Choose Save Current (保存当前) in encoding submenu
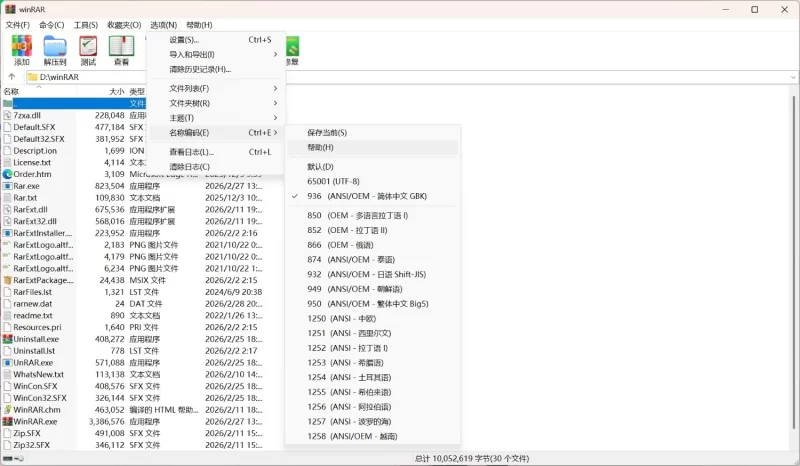Image resolution: width=800 pixels, height=466 pixels. pyautogui.click(x=373, y=133)
